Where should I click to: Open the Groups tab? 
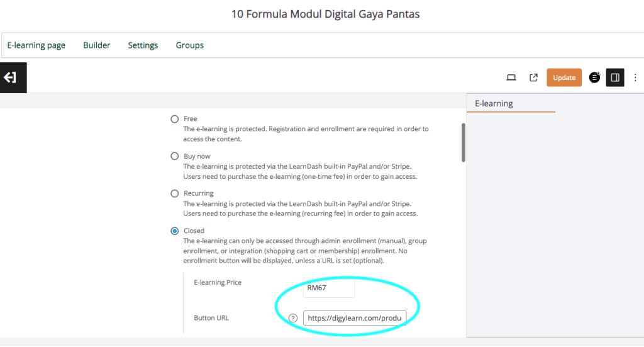(x=189, y=45)
